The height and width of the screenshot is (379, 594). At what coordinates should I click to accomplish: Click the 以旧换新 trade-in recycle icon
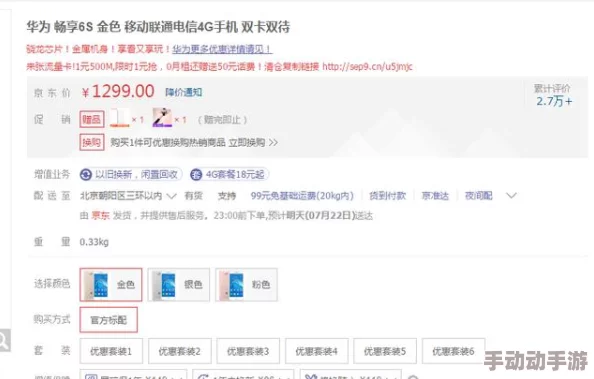tap(86, 175)
